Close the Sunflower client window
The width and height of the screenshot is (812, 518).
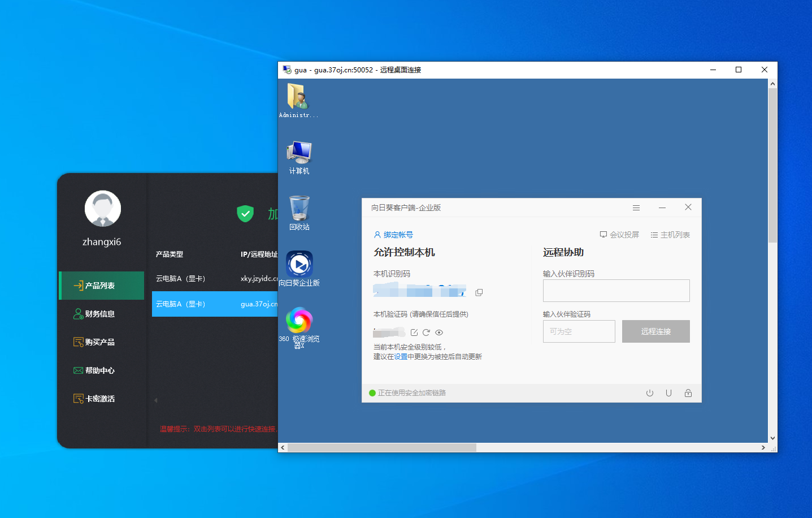point(688,208)
